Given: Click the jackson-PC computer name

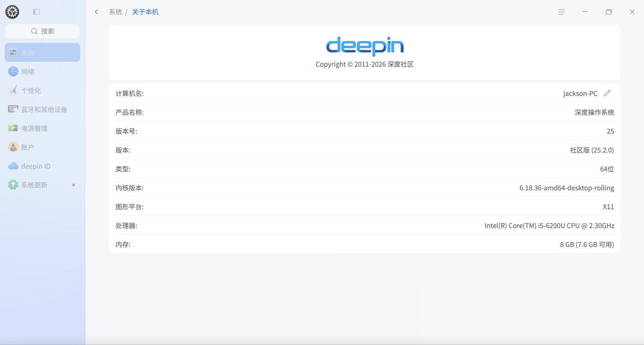Looking at the screenshot, I should coord(580,93).
